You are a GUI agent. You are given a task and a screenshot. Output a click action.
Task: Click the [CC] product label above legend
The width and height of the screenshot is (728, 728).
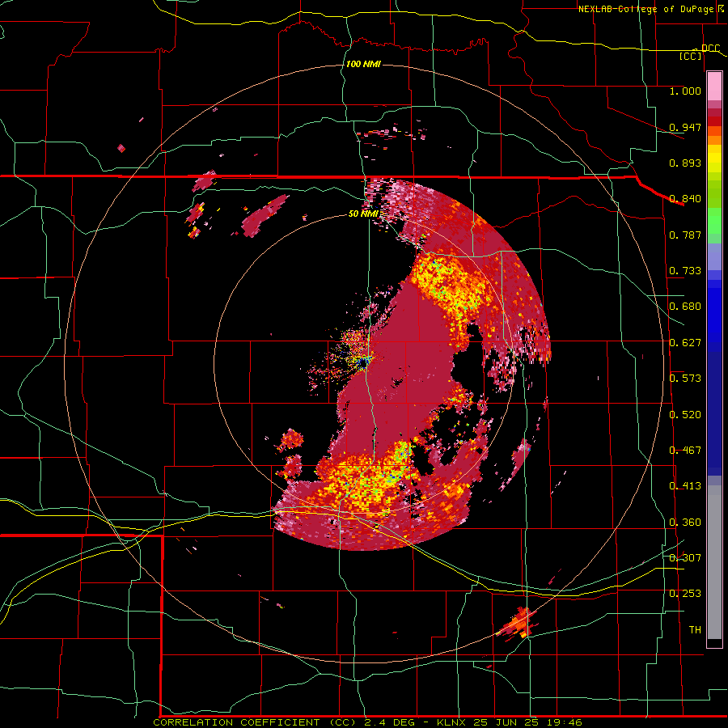coord(691,56)
